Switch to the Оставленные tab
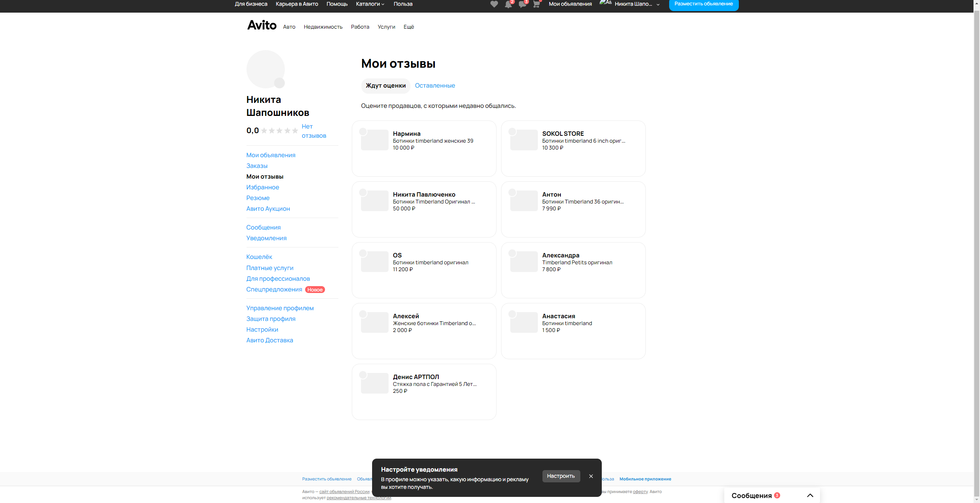The image size is (980, 503). (435, 86)
